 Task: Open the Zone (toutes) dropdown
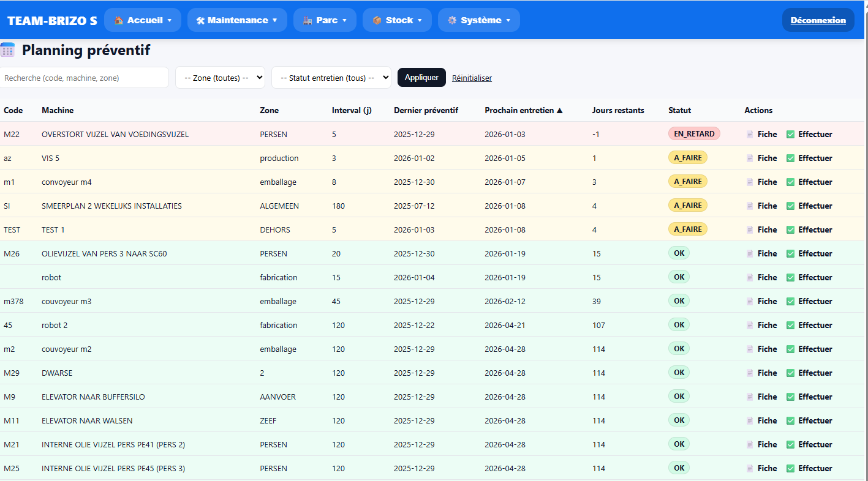point(220,78)
